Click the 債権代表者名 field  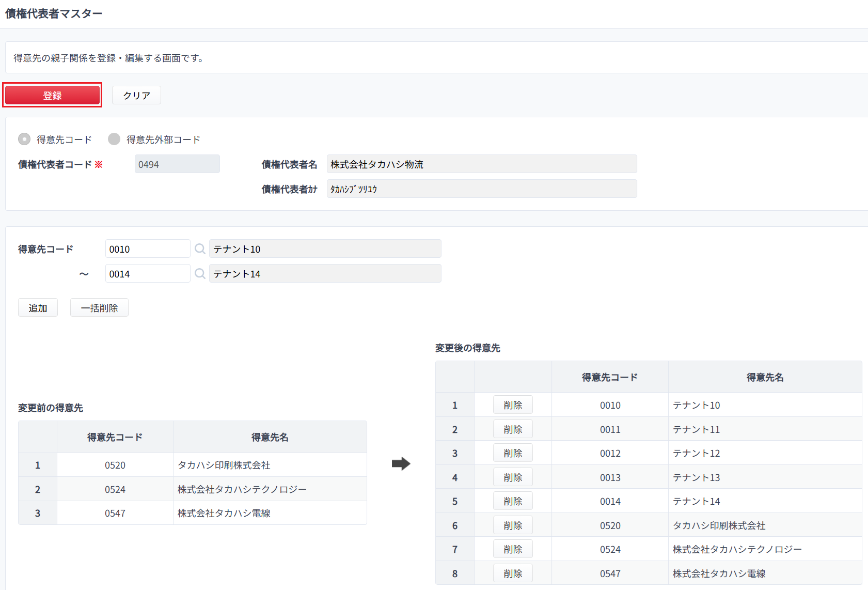coord(482,164)
